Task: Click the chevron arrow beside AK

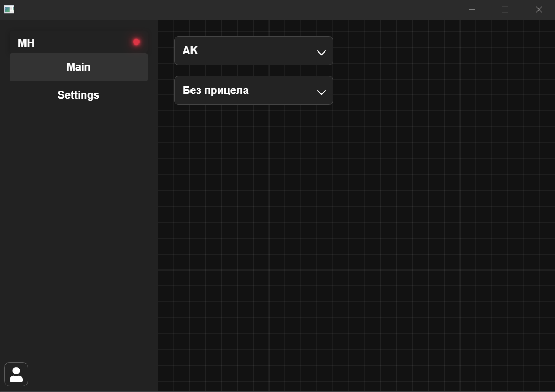Action: [321, 53]
